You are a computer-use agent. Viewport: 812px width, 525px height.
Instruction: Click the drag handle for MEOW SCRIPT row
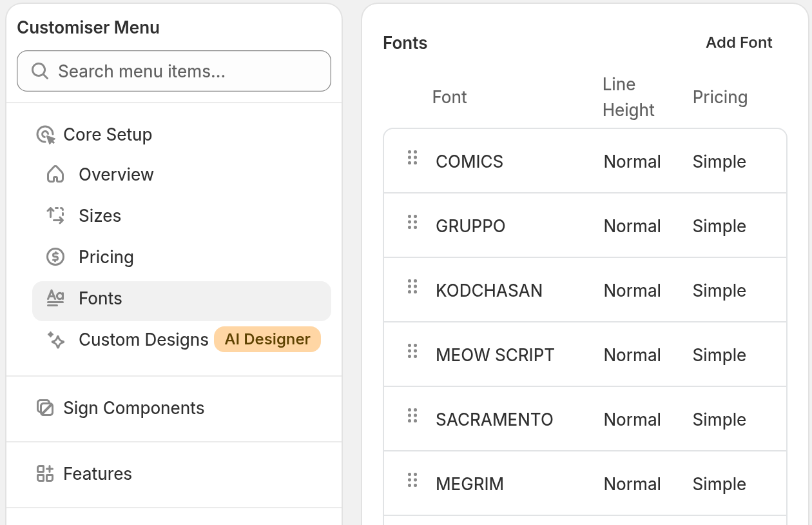tap(412, 351)
